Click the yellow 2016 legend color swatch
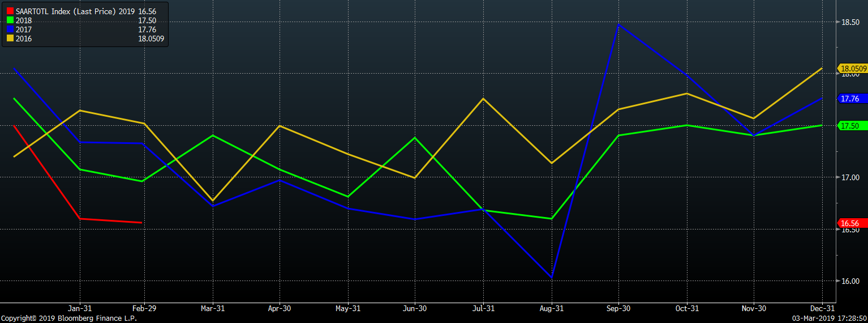Screen dimensions: 868x323 point(10,39)
